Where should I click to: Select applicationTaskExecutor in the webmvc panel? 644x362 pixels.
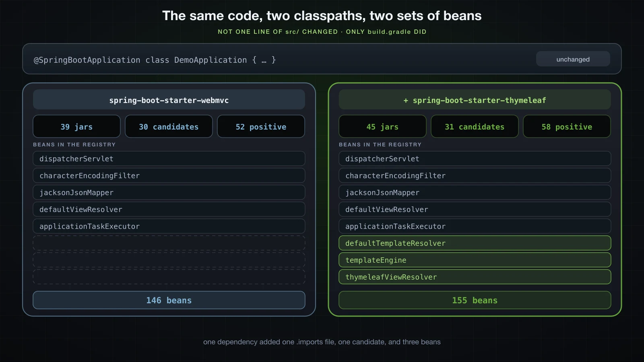[x=169, y=226]
